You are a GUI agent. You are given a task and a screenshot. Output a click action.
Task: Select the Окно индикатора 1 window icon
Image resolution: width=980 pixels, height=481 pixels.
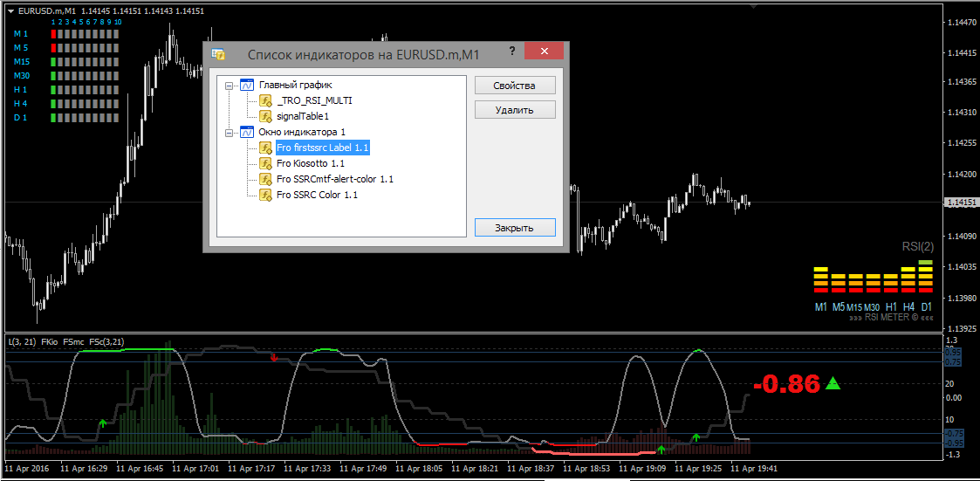[247, 132]
